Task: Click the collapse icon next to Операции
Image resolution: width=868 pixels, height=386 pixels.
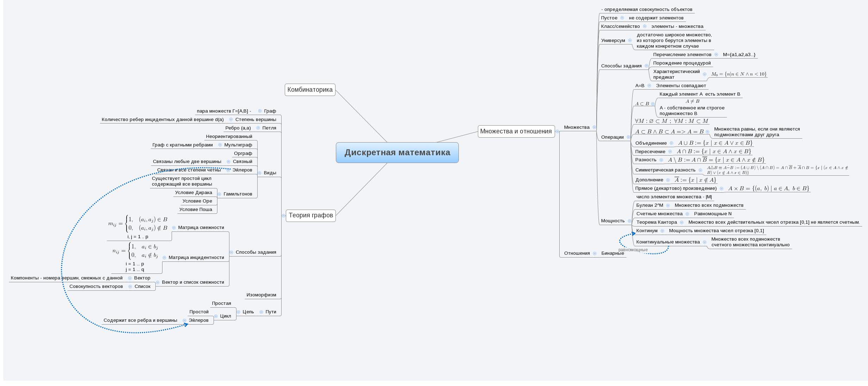Action: click(x=628, y=137)
